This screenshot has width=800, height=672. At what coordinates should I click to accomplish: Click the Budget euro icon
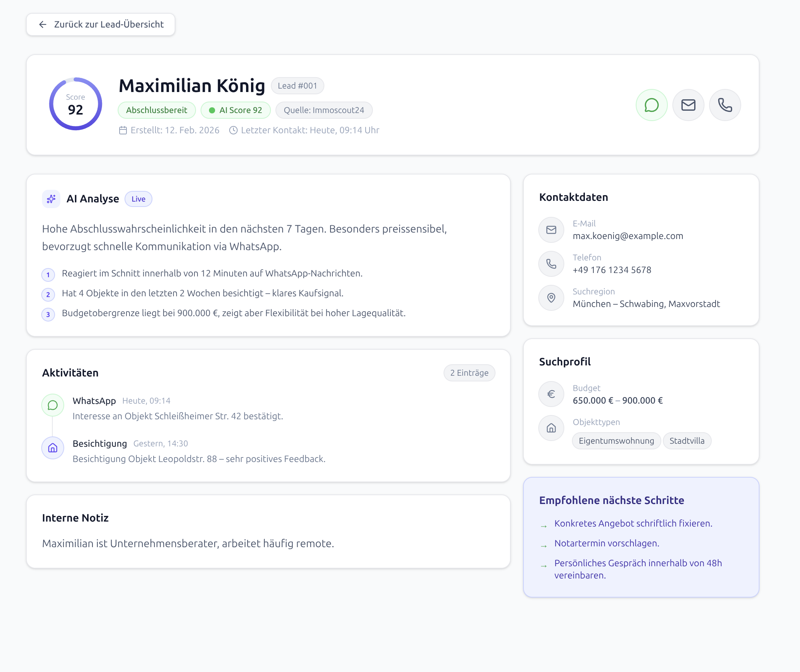pyautogui.click(x=551, y=394)
